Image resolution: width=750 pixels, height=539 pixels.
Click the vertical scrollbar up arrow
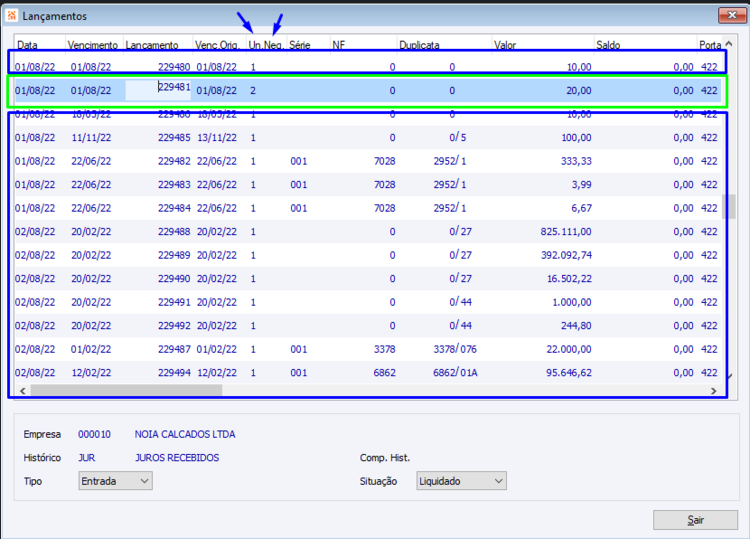coord(729,44)
